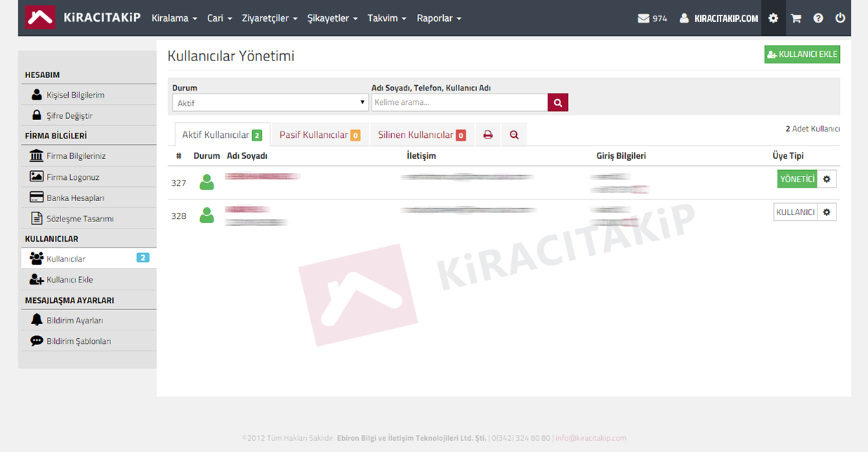
Task: Click row number 327
Action: tap(179, 183)
